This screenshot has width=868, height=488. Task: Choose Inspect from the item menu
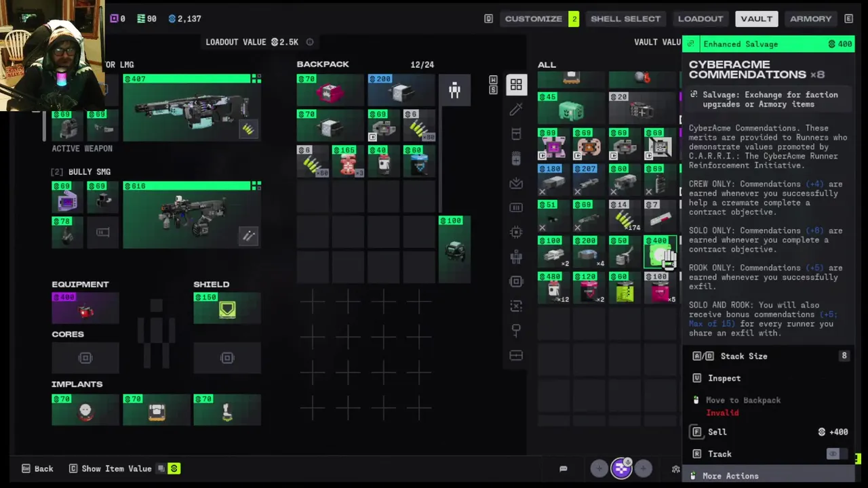pos(769,378)
